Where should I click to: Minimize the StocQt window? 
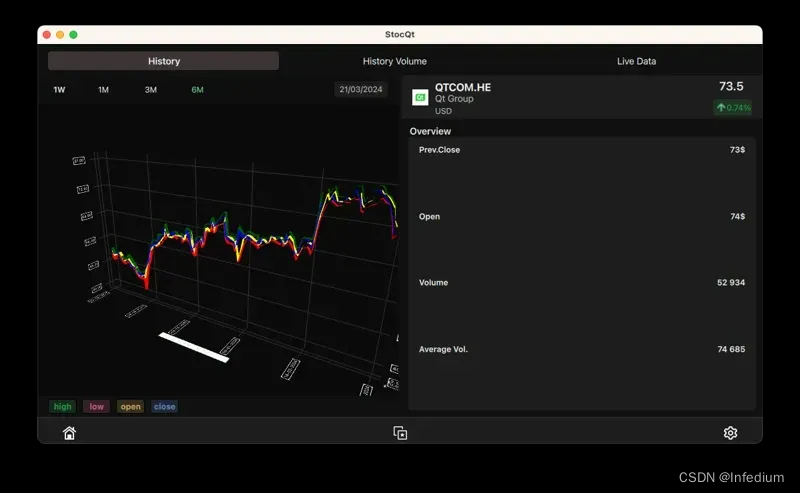(x=60, y=35)
